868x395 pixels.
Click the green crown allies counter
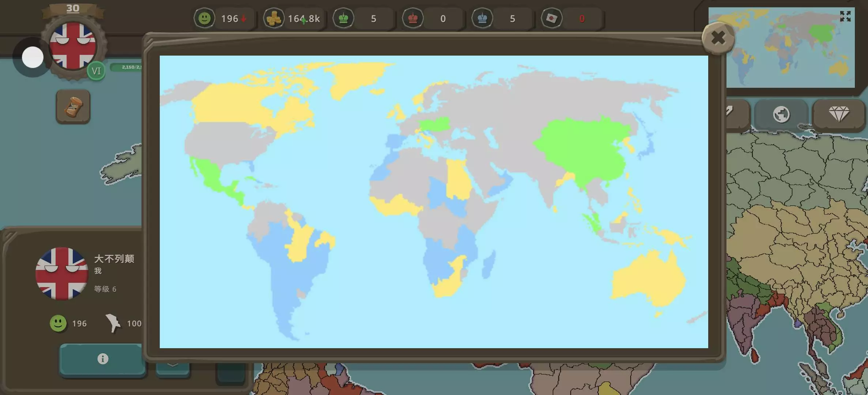point(343,18)
